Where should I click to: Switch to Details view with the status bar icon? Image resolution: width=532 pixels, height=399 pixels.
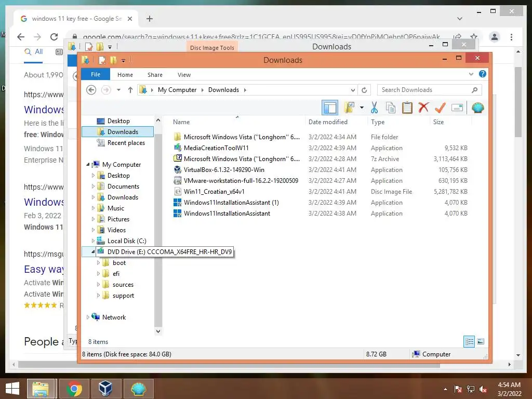[x=469, y=341]
